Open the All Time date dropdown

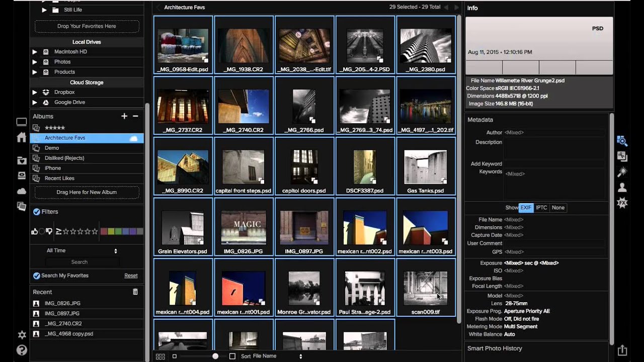[82, 250]
